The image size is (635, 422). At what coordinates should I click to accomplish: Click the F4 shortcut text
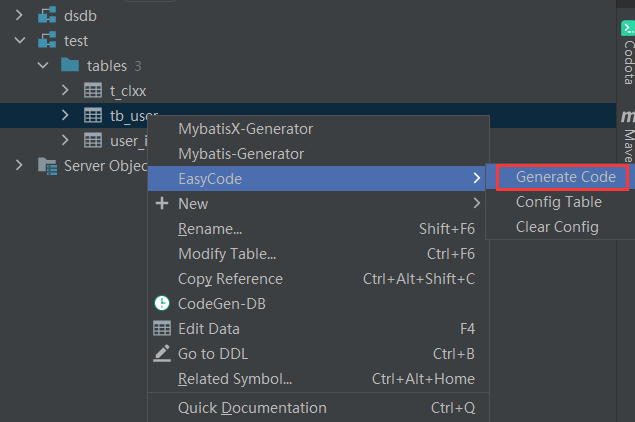(467, 329)
